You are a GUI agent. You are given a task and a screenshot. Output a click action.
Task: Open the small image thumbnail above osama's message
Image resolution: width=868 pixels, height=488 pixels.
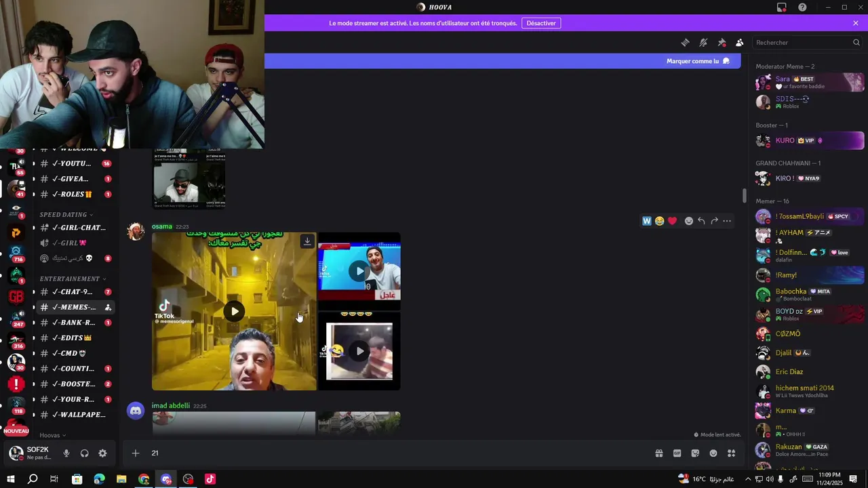tap(189, 179)
